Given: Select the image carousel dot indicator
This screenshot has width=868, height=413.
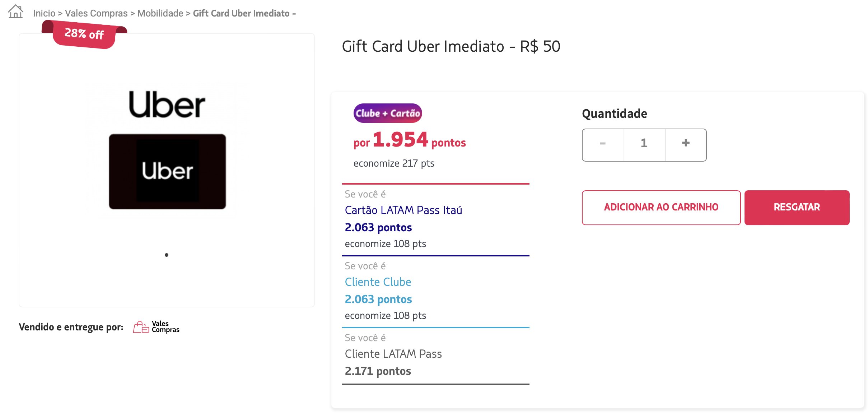Looking at the screenshot, I should pos(167,255).
